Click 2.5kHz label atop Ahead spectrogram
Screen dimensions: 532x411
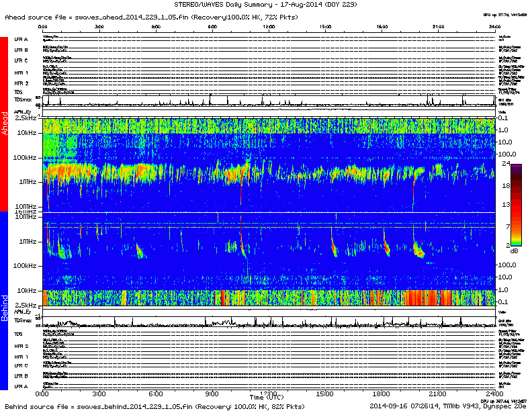coord(26,118)
